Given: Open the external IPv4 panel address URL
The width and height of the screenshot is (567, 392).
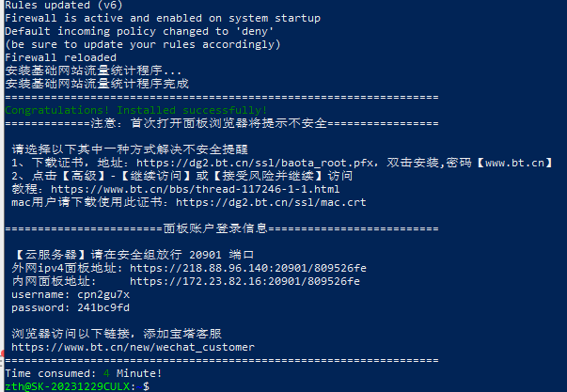Looking at the screenshot, I should tap(247, 268).
